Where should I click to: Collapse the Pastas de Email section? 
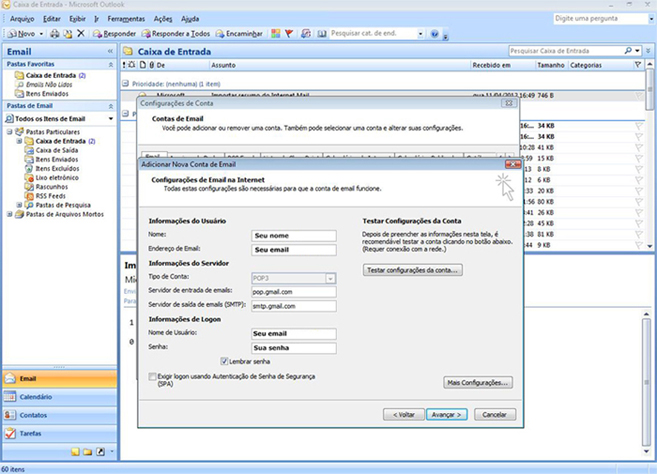[111, 106]
